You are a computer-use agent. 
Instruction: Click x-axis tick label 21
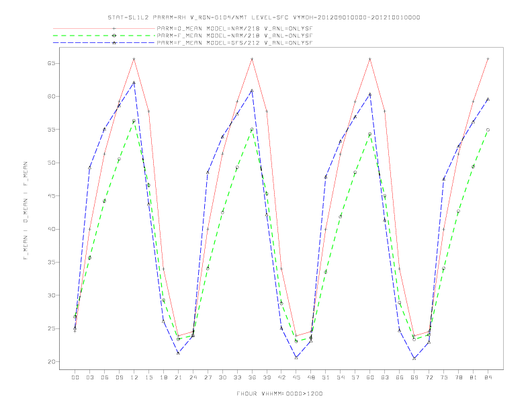coord(178,377)
